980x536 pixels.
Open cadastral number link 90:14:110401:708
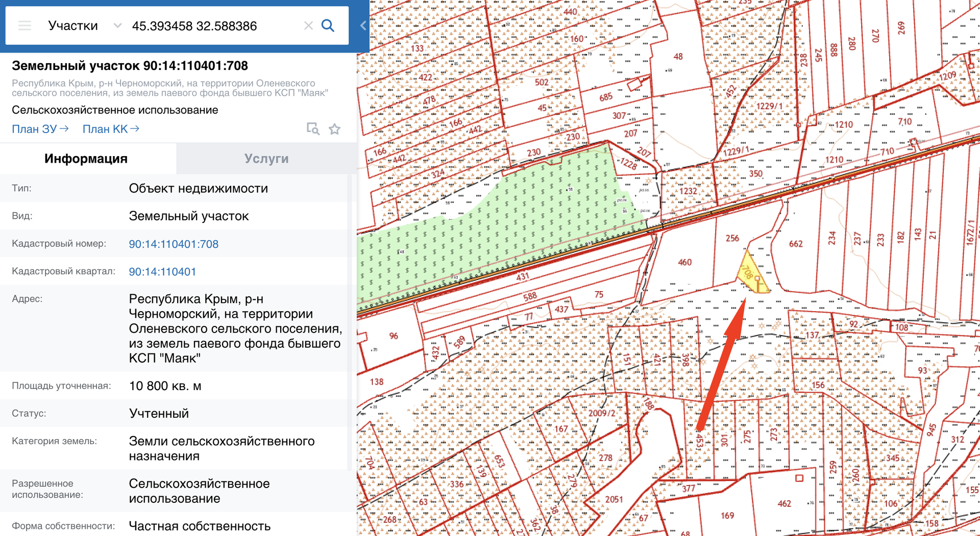(x=174, y=244)
